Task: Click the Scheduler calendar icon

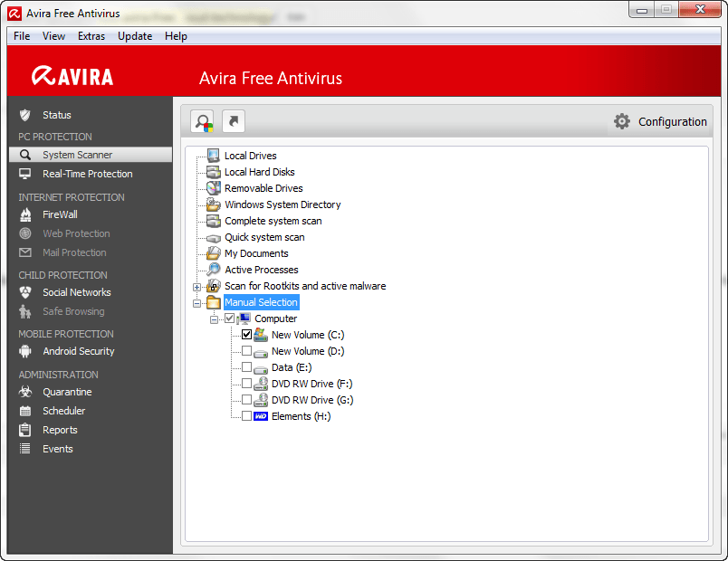Action: point(25,411)
